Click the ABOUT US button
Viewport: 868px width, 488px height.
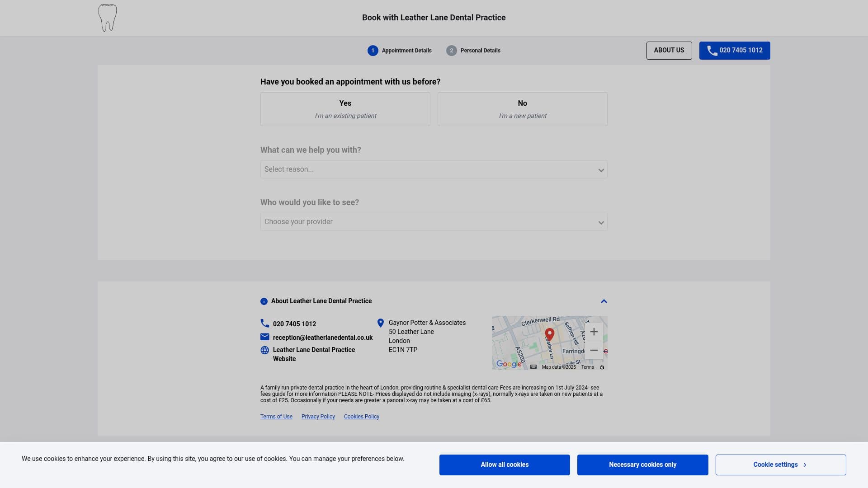(669, 51)
